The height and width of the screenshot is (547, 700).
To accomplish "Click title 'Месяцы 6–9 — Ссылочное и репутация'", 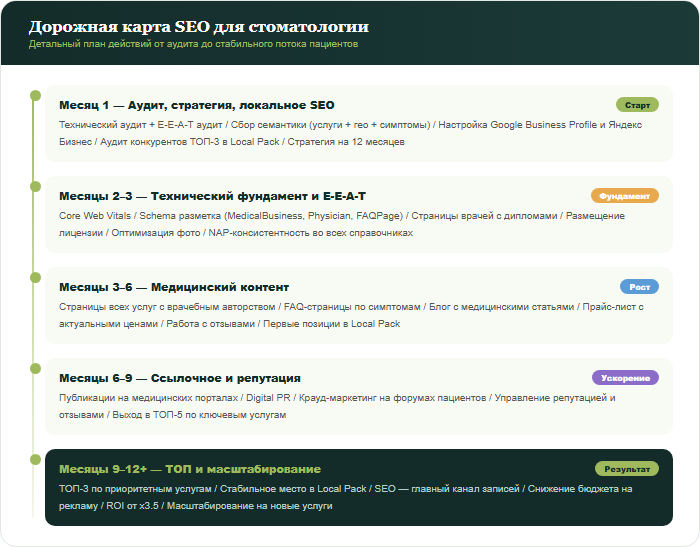I will [180, 378].
